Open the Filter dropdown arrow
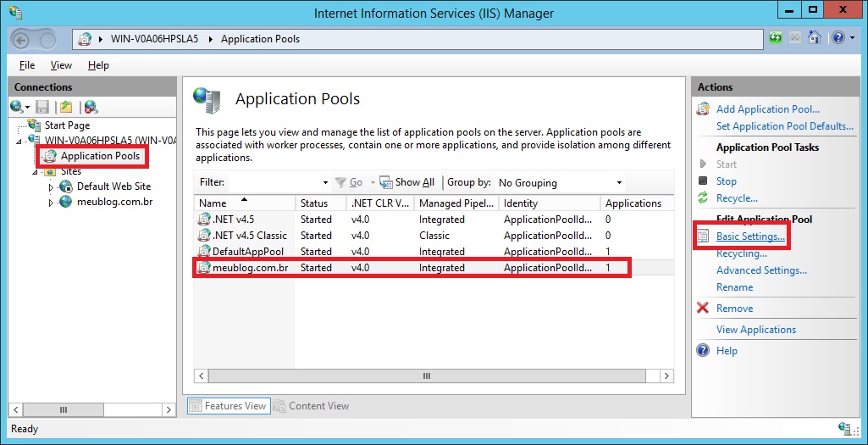This screenshot has height=445, width=868. 325,183
